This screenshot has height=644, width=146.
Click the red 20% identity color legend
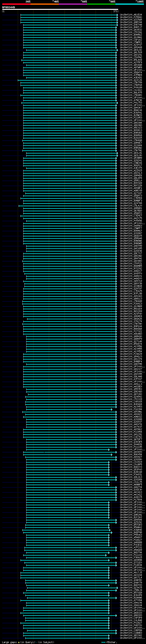tap(16, 4)
